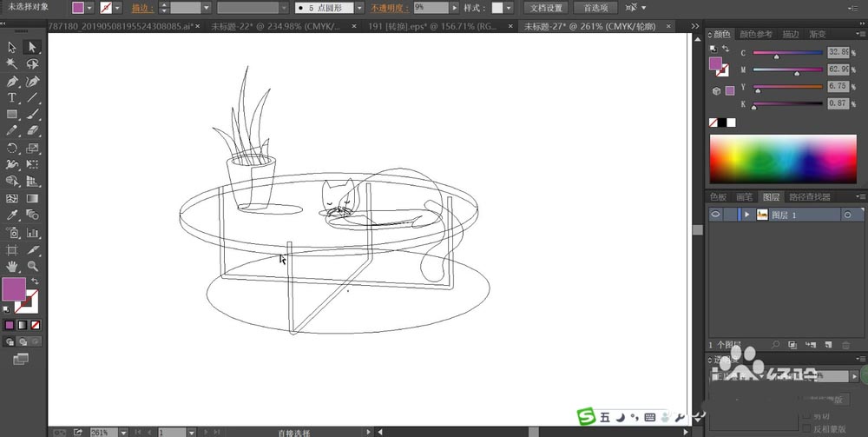
Task: Select the Direct Selection tool
Action: (x=32, y=47)
